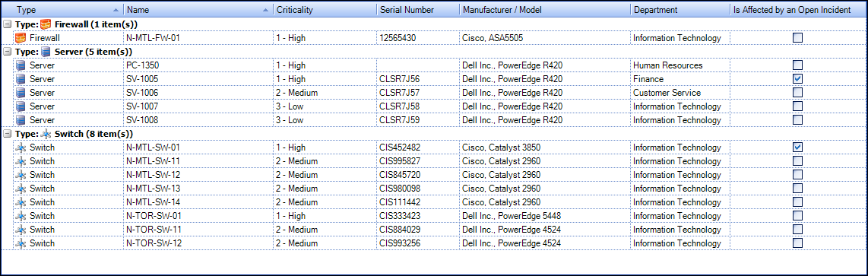Click the server icon in the Server group header
The height and width of the screenshot is (276, 868).
[46, 52]
